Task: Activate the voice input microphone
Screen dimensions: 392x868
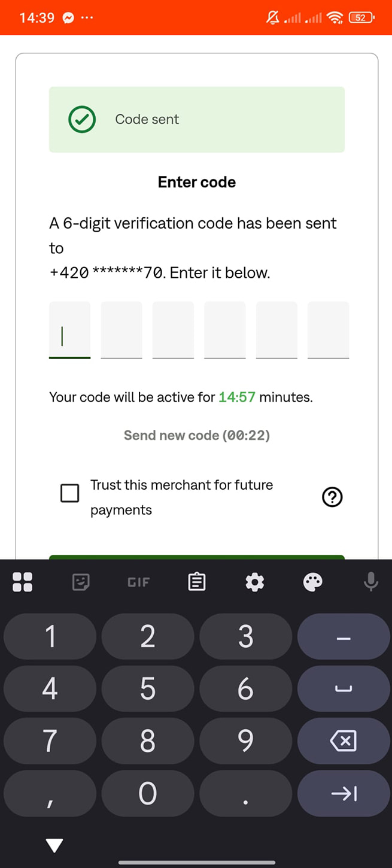Action: [x=371, y=582]
